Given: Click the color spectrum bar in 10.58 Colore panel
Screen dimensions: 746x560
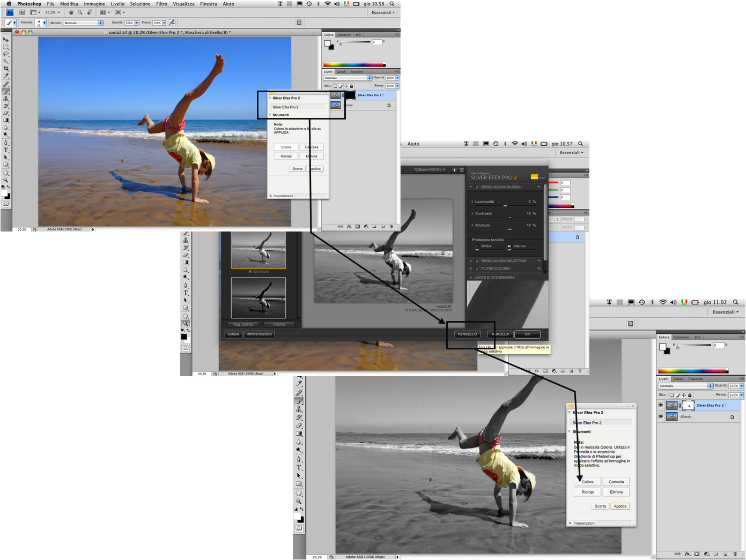Looking at the screenshot, I should click(354, 64).
